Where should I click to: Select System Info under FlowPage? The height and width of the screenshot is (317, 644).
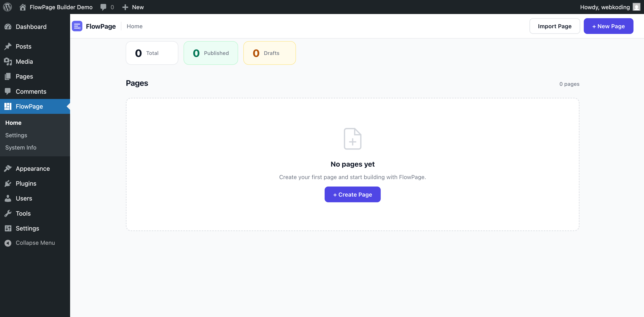coord(21,147)
